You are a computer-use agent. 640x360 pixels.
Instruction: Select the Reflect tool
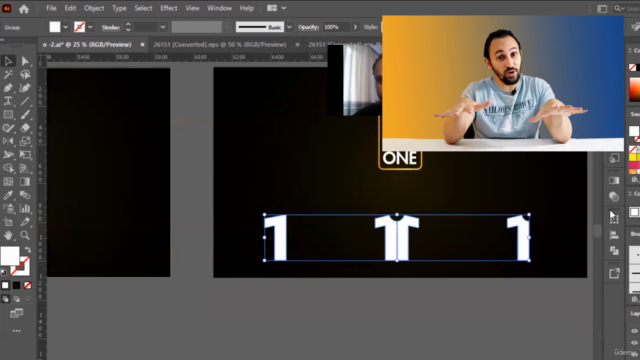pyautogui.click(x=8, y=141)
